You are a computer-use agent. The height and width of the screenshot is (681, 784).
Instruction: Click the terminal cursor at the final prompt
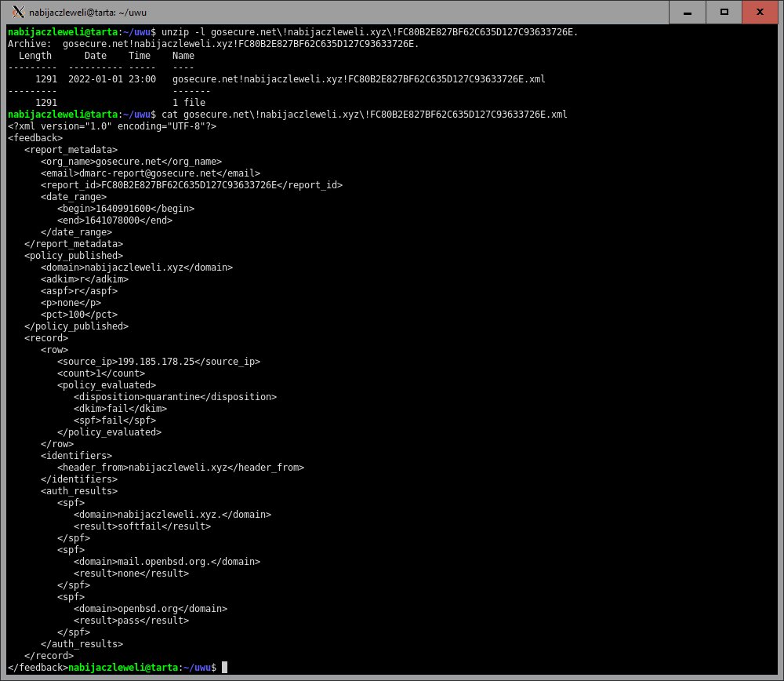coord(224,667)
